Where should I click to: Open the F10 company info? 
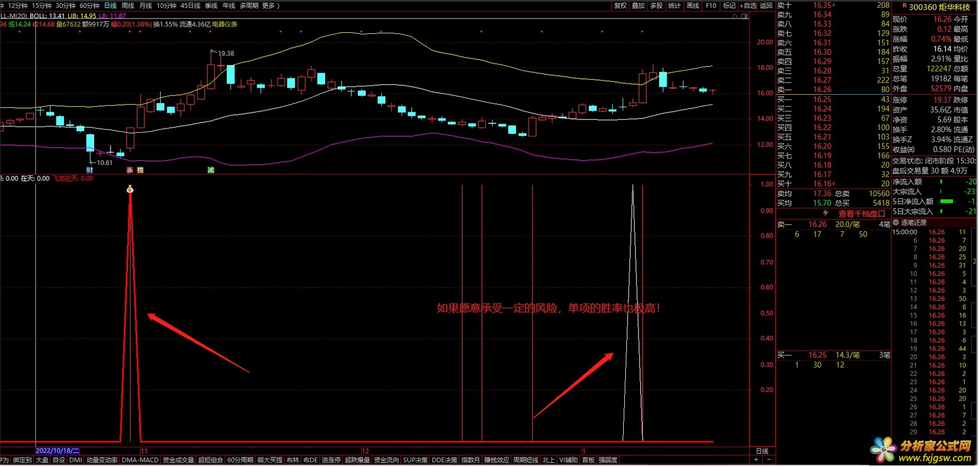711,6
